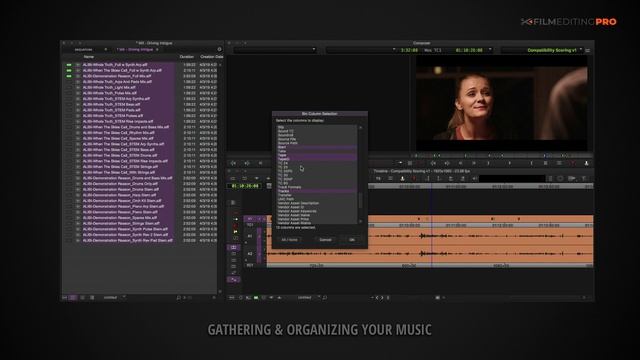The width and height of the screenshot is (640, 360).
Task: Click the red icon in the timeline top toolbar
Action: pos(414,178)
